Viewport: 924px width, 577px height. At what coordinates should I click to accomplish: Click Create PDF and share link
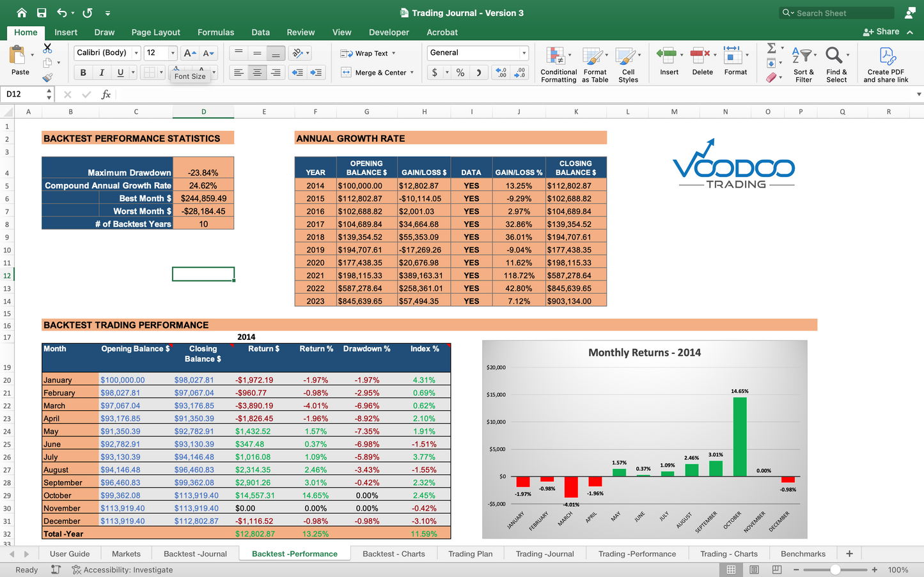(x=886, y=65)
